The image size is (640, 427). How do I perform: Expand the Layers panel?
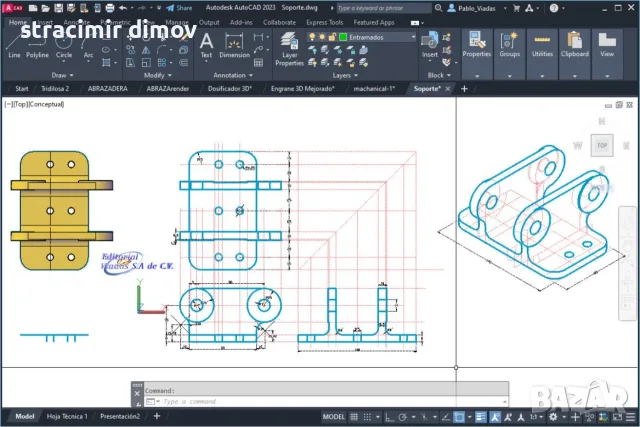click(345, 75)
